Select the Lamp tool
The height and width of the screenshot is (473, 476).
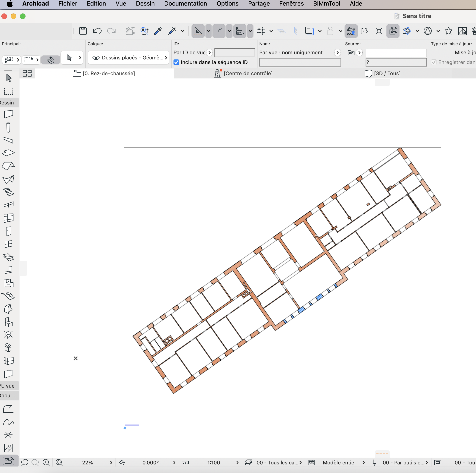[8, 335]
